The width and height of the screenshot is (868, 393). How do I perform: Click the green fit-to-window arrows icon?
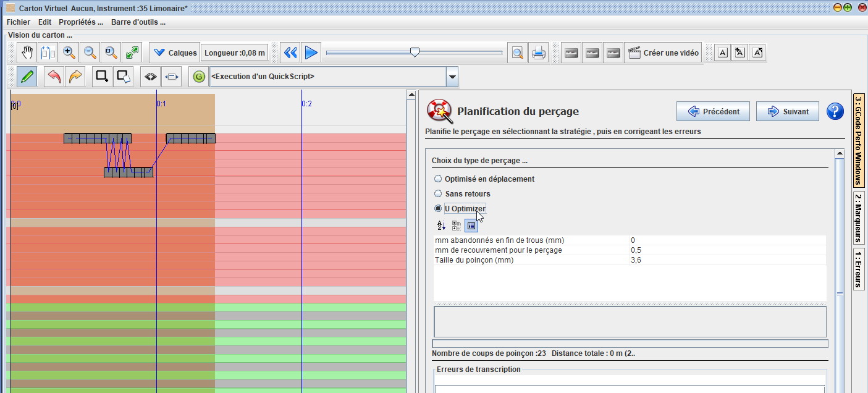(x=132, y=53)
